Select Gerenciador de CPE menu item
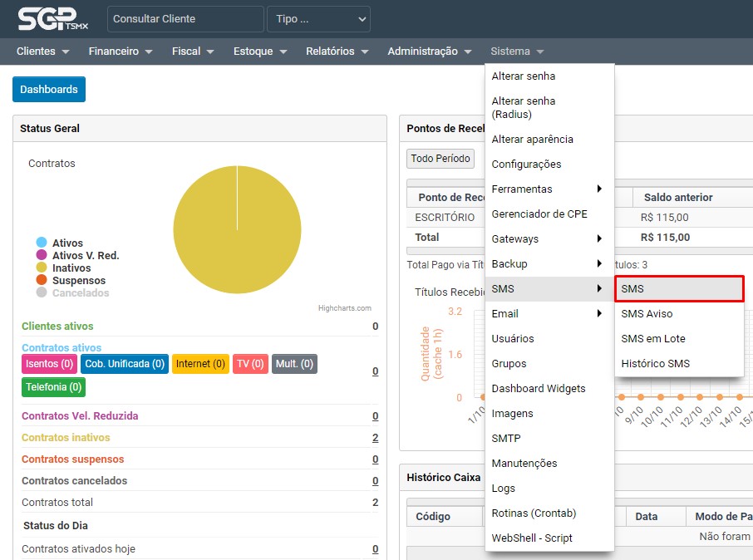 [x=539, y=214]
